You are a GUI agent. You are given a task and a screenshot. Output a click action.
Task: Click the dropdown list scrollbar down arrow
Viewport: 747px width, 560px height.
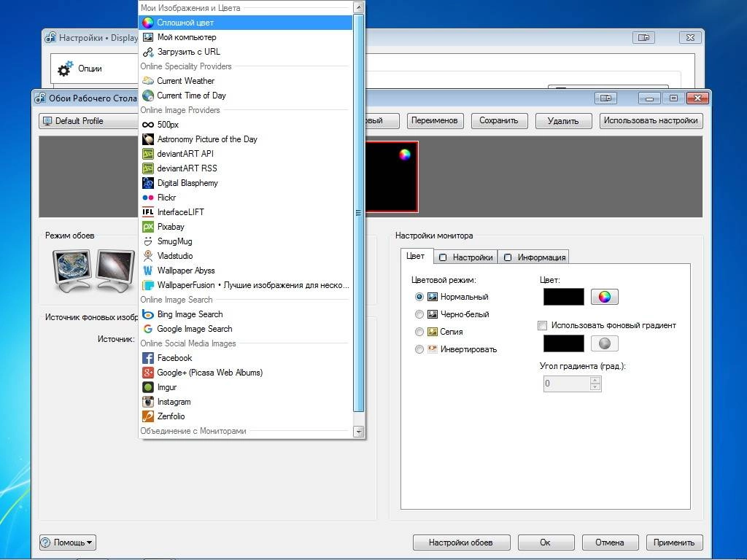click(x=359, y=432)
